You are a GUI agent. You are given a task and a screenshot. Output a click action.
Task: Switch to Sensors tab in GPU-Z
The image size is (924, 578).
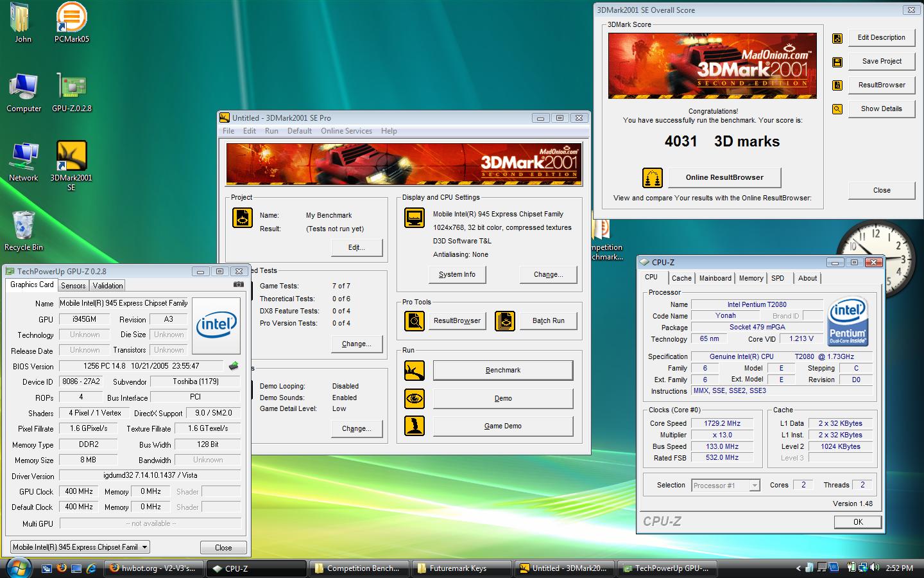73,286
